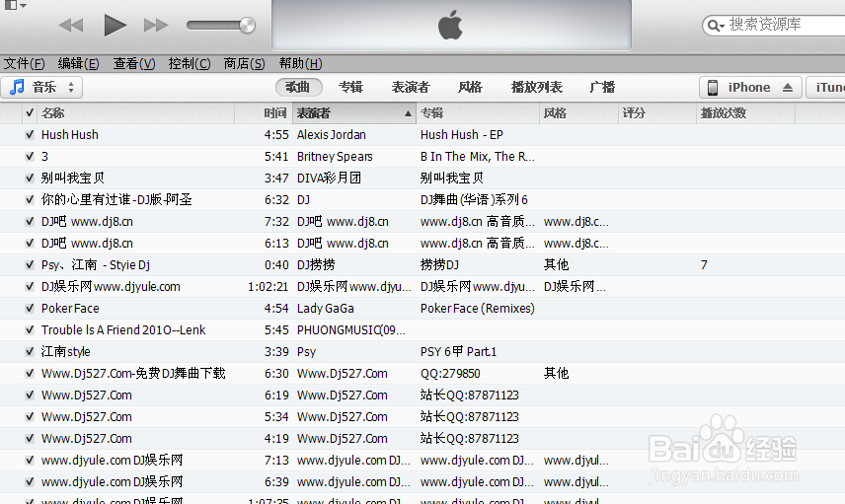Open the 音乐 library selector dropdown

41,87
